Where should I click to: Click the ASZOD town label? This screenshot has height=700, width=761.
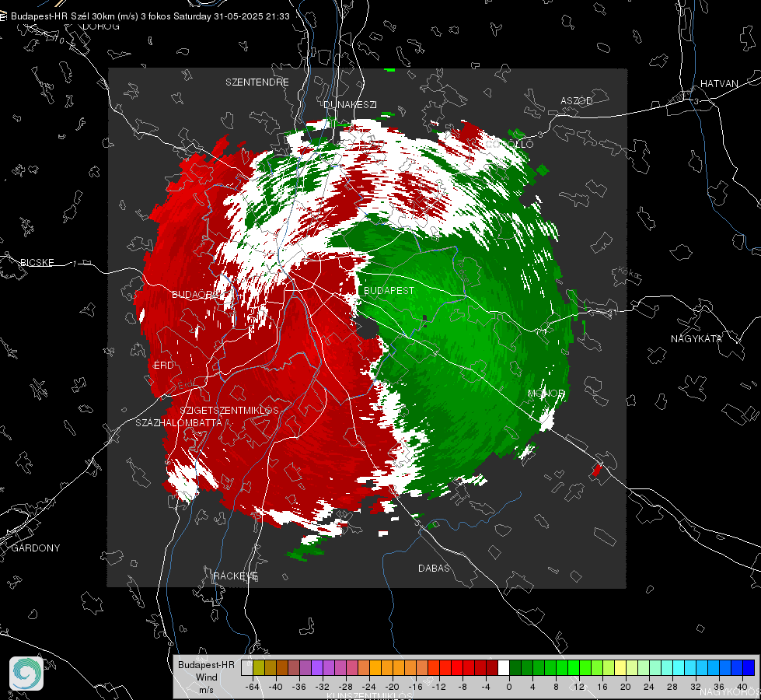[x=577, y=100]
